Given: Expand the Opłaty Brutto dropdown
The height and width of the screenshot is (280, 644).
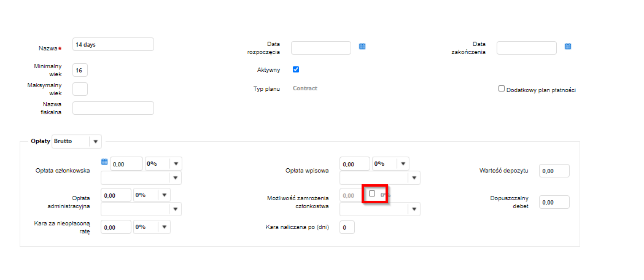Looking at the screenshot, I should coord(95,142).
